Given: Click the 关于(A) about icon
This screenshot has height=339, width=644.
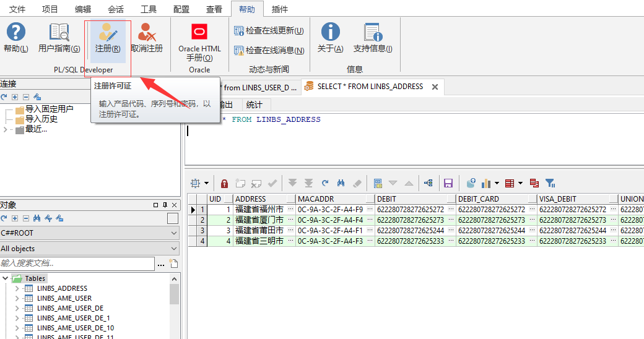Looking at the screenshot, I should click(x=330, y=38).
